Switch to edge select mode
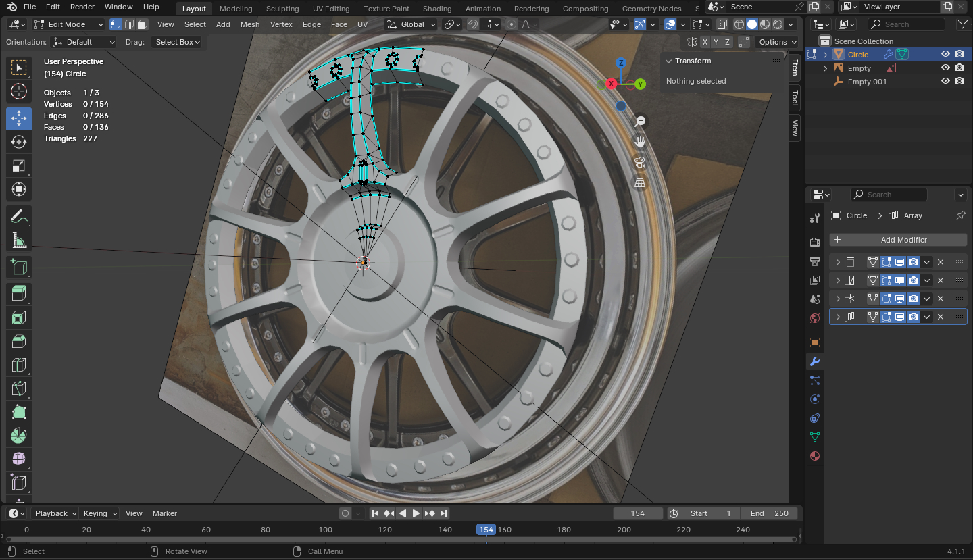The height and width of the screenshot is (560, 973). [x=128, y=24]
